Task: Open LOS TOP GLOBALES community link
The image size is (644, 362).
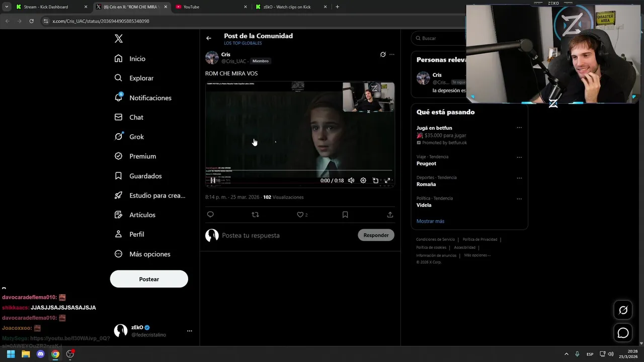Action: 243,43
